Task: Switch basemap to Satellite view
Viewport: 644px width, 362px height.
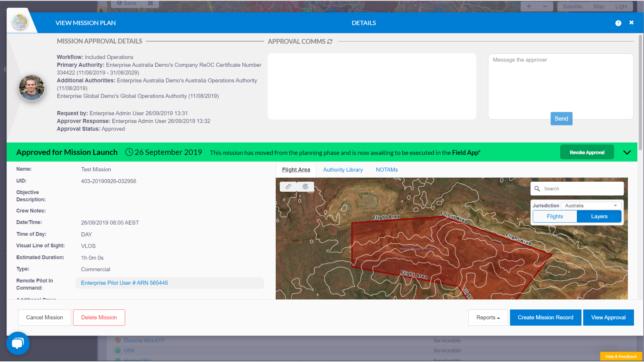Action: point(573,6)
